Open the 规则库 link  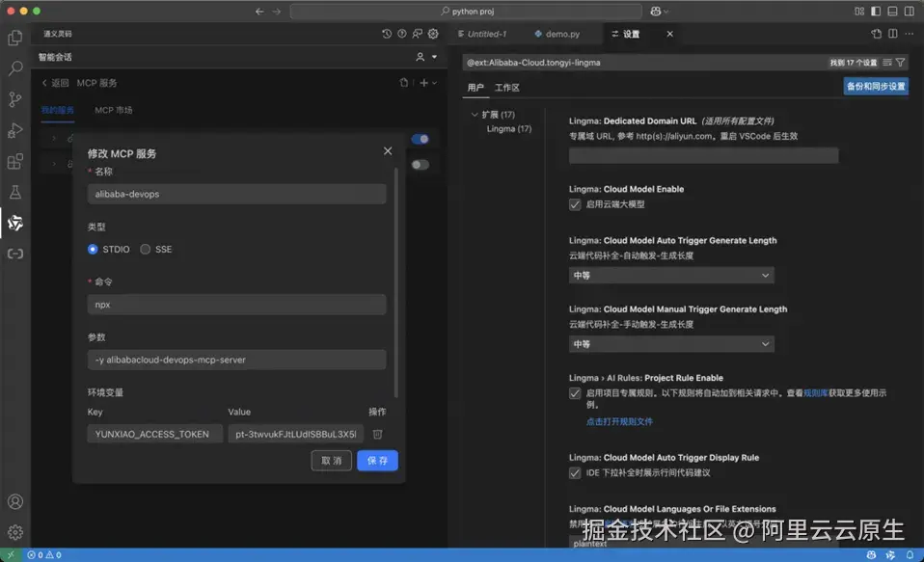pos(816,393)
